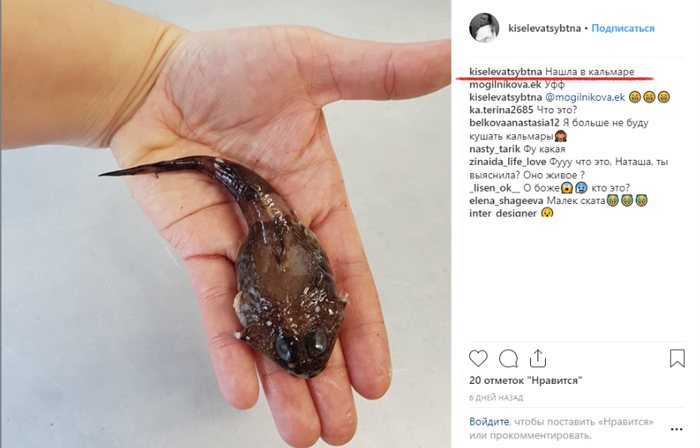Follow the user via Подписаться
700x448 pixels.
tap(623, 29)
